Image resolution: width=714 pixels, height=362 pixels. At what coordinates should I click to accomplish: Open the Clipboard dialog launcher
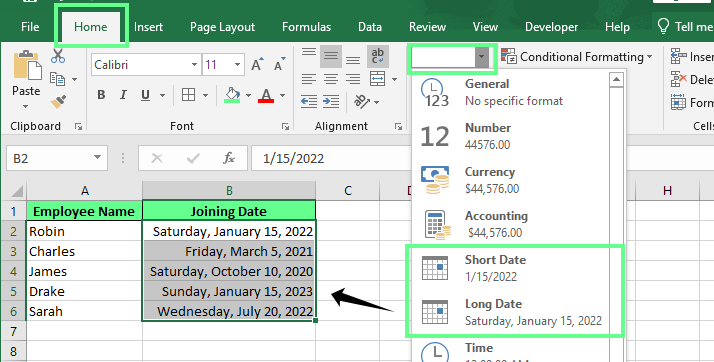point(78,127)
